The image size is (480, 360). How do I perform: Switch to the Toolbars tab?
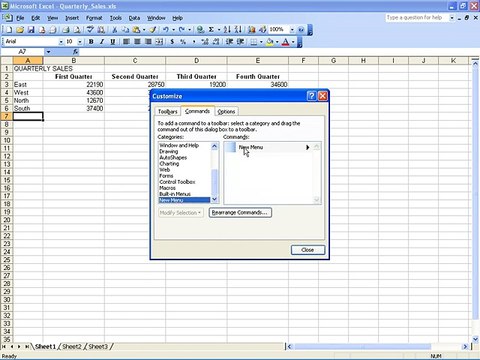[168, 112]
